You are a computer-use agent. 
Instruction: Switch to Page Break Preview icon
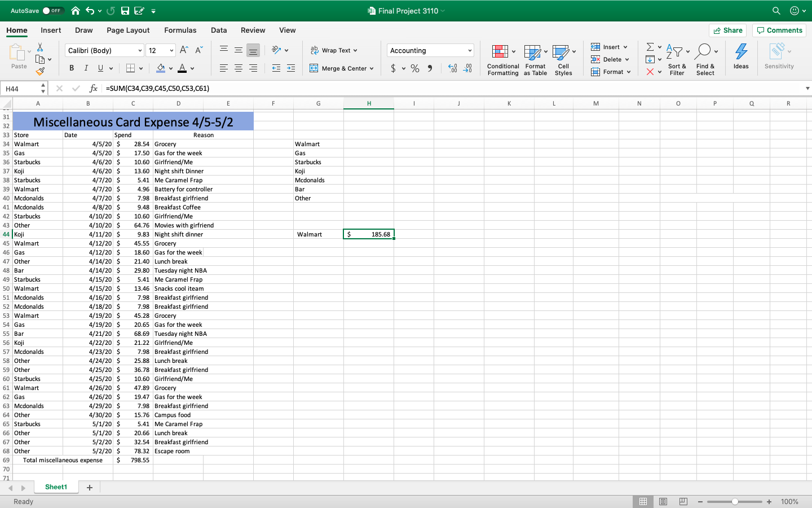(x=683, y=501)
